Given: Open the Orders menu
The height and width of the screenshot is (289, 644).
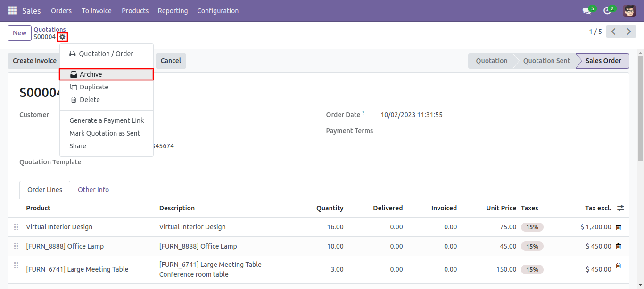Looking at the screenshot, I should pyautogui.click(x=61, y=10).
